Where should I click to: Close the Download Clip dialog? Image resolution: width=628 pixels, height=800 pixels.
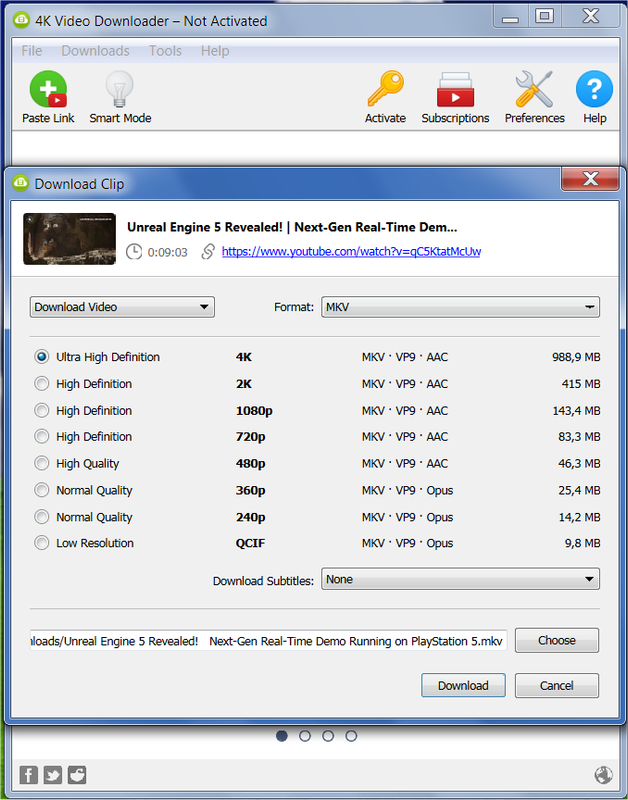(590, 179)
